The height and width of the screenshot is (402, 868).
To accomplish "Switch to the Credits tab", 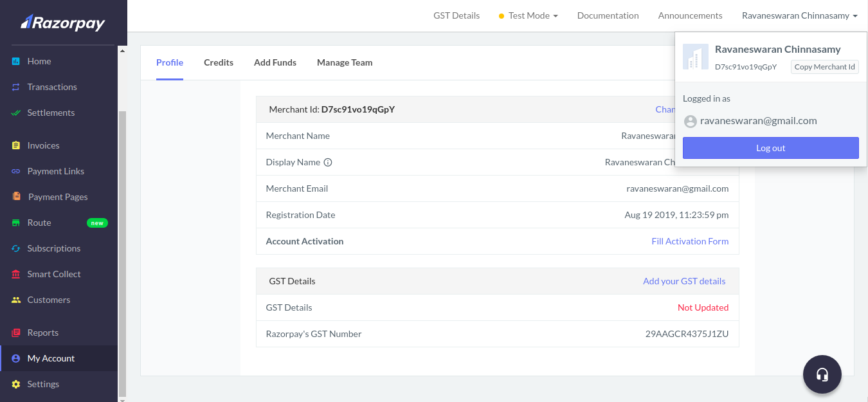I will pos(219,62).
